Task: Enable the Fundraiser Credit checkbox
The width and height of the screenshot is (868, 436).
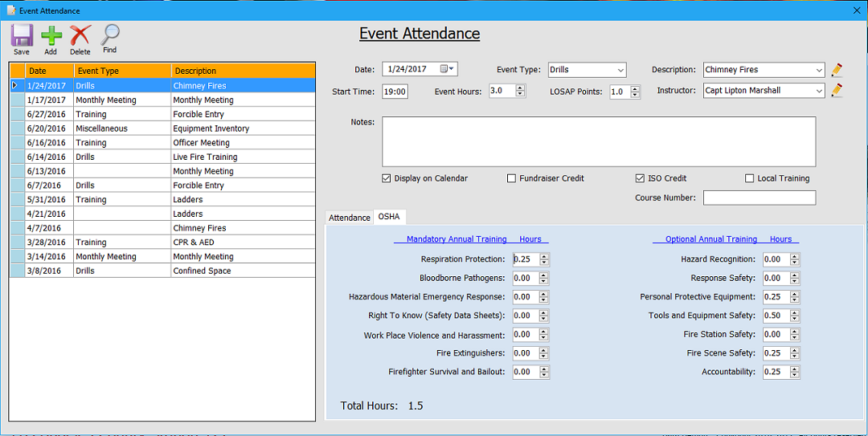Action: pyautogui.click(x=511, y=178)
